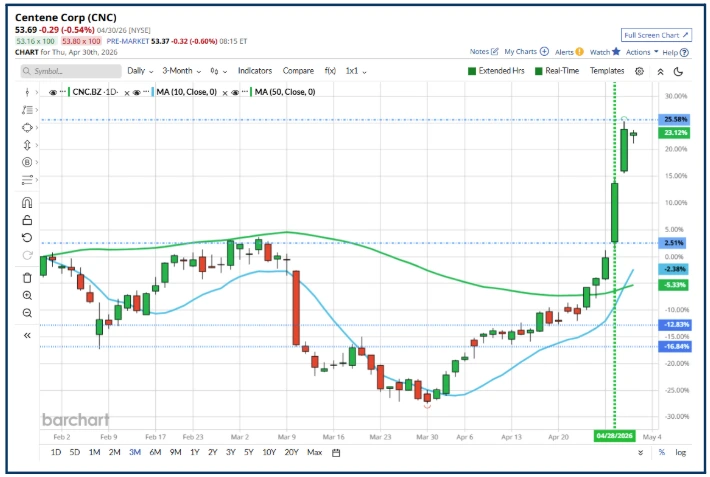Image resolution: width=710 pixels, height=477 pixels.
Task: Open the Compare menu
Action: 298,71
